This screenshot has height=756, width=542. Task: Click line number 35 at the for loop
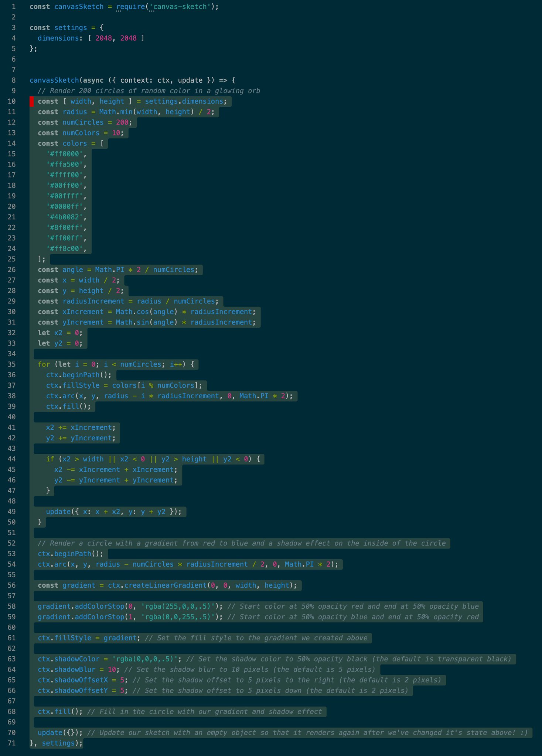12,364
